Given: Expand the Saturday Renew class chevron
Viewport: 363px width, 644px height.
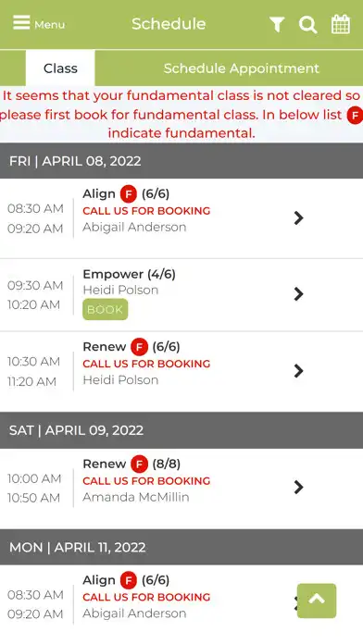Looking at the screenshot, I should [298, 487].
